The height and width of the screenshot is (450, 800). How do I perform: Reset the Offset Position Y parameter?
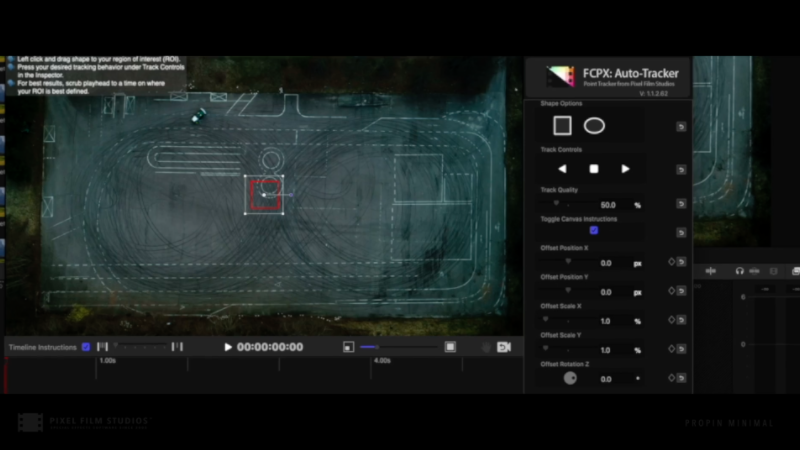tap(681, 291)
